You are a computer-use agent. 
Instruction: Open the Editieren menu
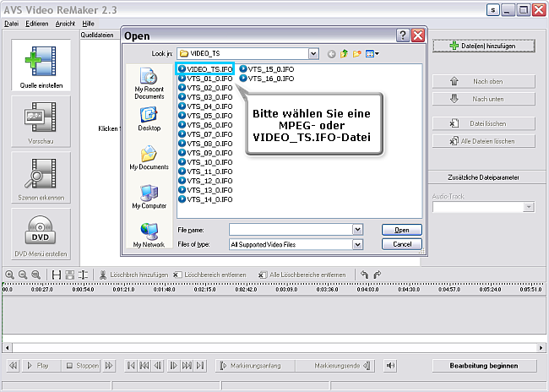[37, 24]
